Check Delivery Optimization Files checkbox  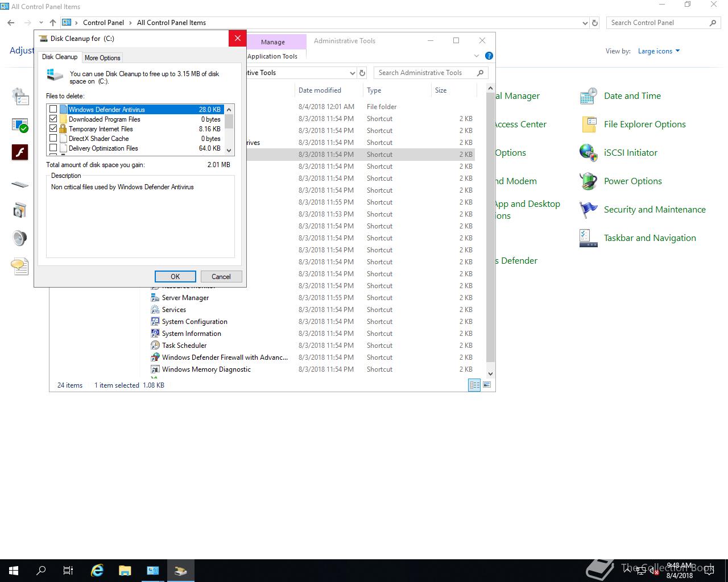53,148
